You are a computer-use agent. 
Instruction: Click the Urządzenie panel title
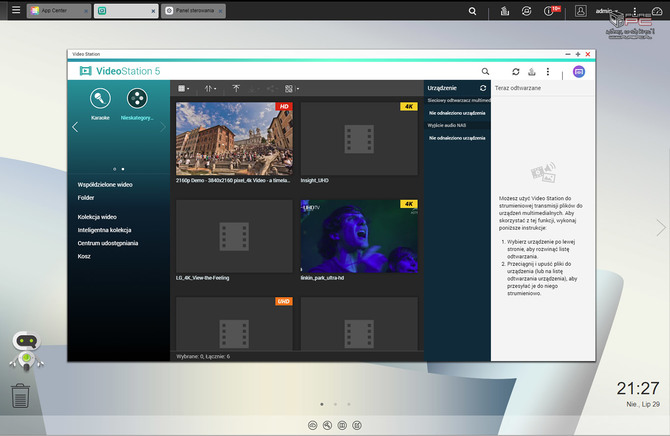[x=442, y=88]
